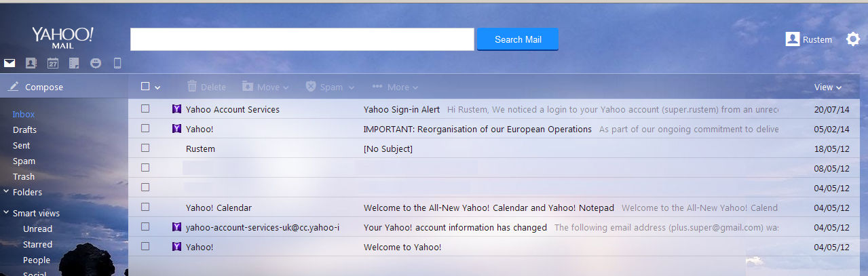Click sender Yahoo! Calendar
Viewport: 868px width, 276px height.
click(219, 208)
